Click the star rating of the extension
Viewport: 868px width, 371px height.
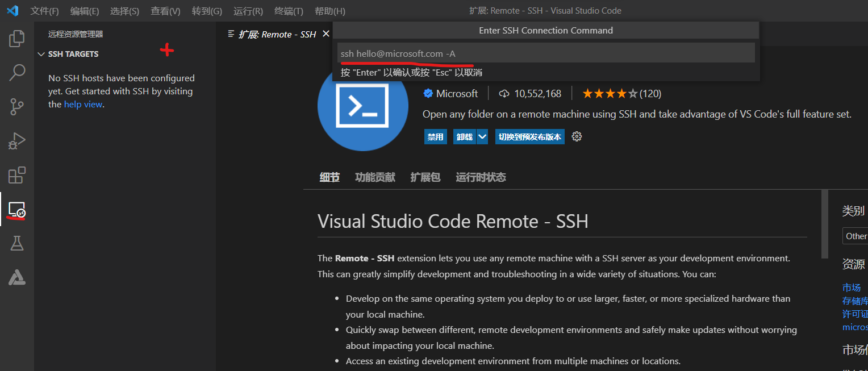point(610,94)
